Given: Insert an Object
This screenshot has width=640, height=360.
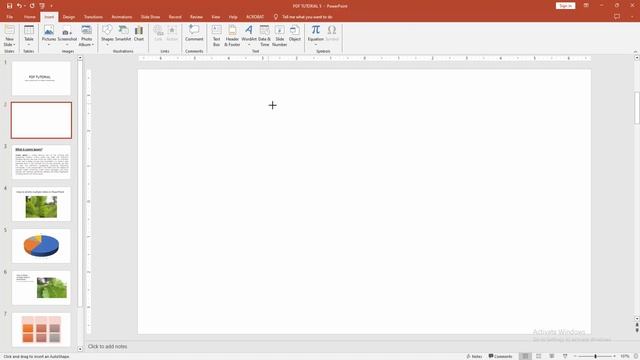Looking at the screenshot, I should [x=295, y=33].
